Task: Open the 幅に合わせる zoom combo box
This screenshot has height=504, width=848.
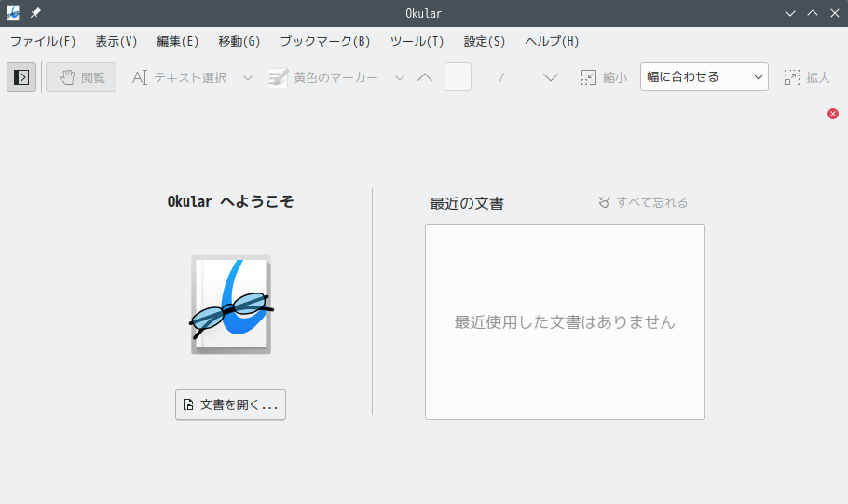Action: [704, 76]
